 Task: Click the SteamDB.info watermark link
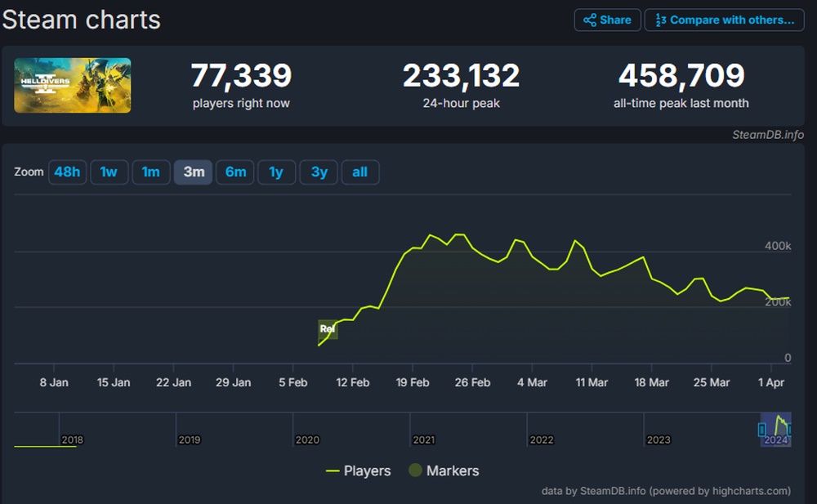point(768,135)
